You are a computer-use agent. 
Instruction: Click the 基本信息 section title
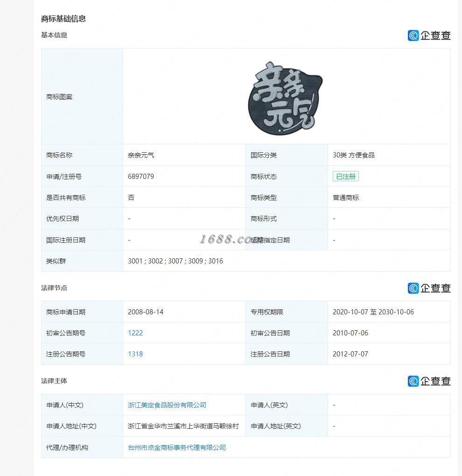(54, 35)
